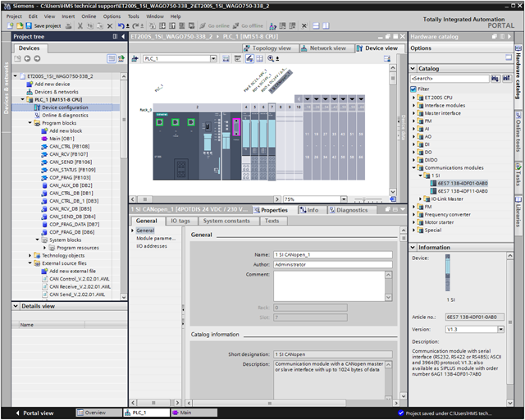Open the Tools menu
Image resolution: width=525 pixels, height=420 pixels.
pos(133,16)
